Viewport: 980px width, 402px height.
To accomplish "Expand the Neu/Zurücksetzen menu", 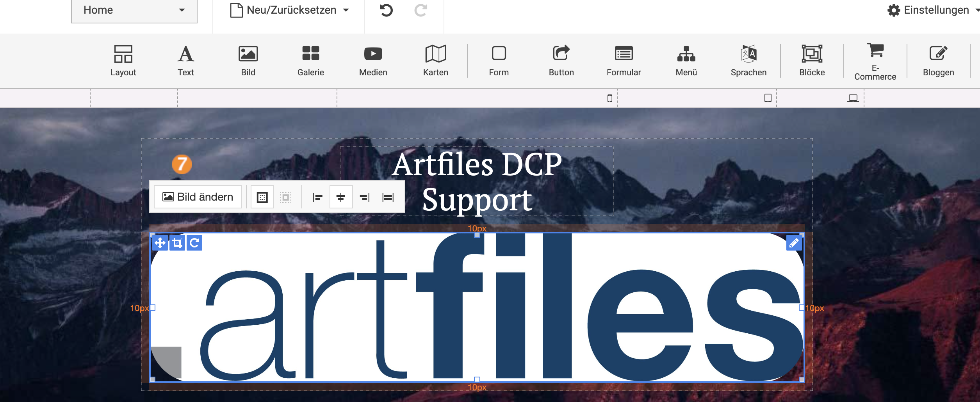I will click(289, 10).
